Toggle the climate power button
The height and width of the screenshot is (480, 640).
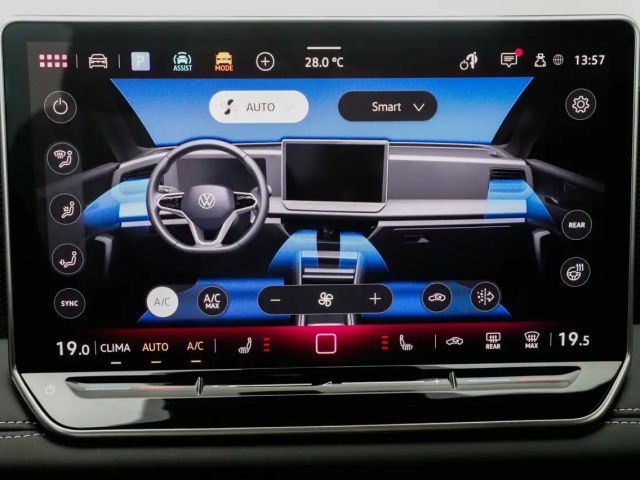(61, 107)
